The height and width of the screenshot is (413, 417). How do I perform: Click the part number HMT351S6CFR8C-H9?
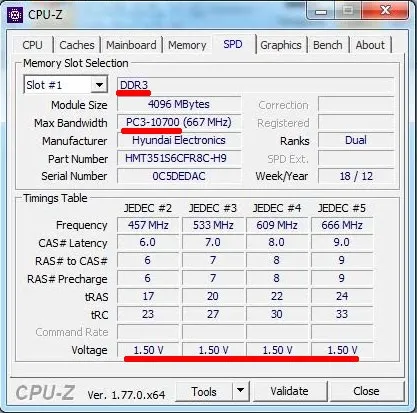179,158
